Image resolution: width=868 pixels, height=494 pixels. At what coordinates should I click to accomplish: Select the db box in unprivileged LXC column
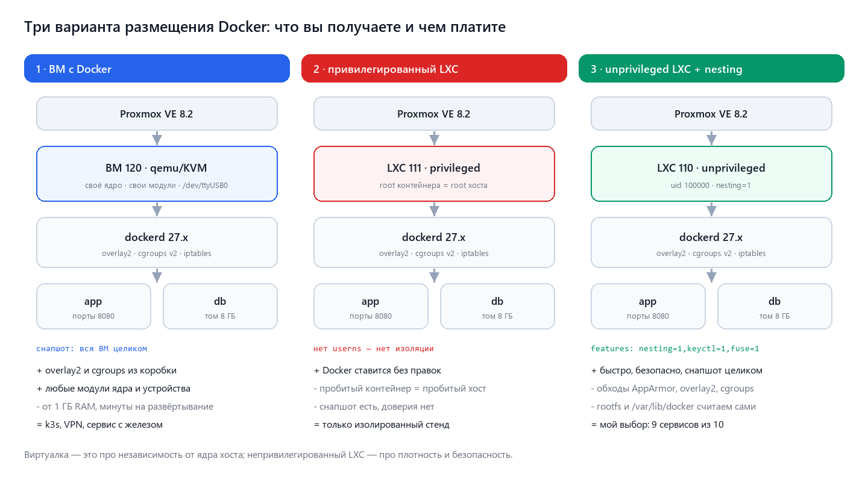[x=775, y=306]
